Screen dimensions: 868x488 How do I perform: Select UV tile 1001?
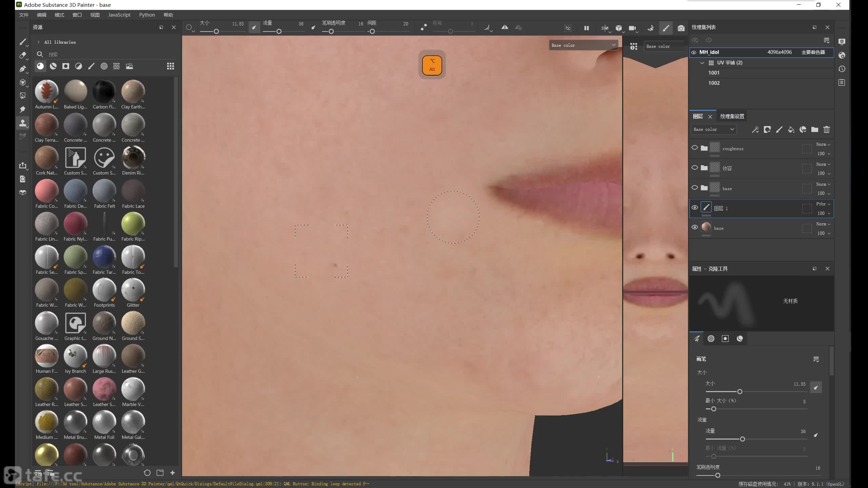714,73
